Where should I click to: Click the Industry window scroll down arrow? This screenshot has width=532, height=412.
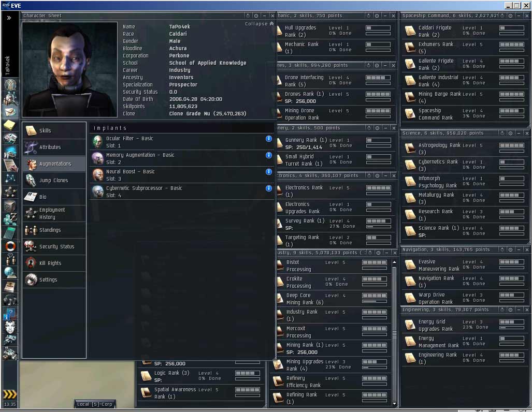click(394, 404)
